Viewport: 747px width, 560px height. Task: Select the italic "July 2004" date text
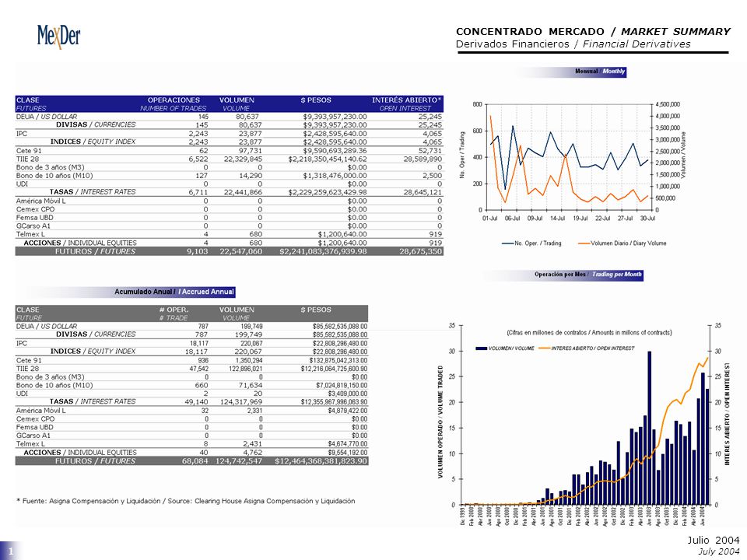[719, 551]
